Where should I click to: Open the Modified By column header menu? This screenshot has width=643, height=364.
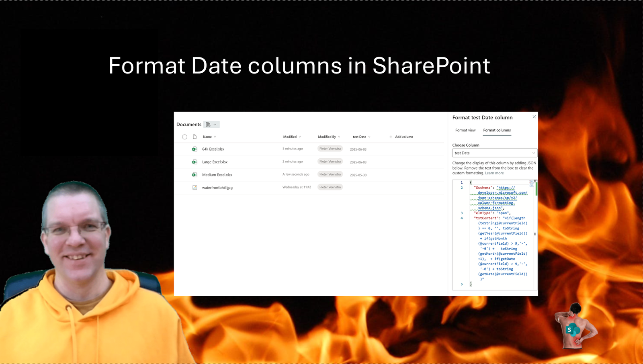[x=329, y=137]
